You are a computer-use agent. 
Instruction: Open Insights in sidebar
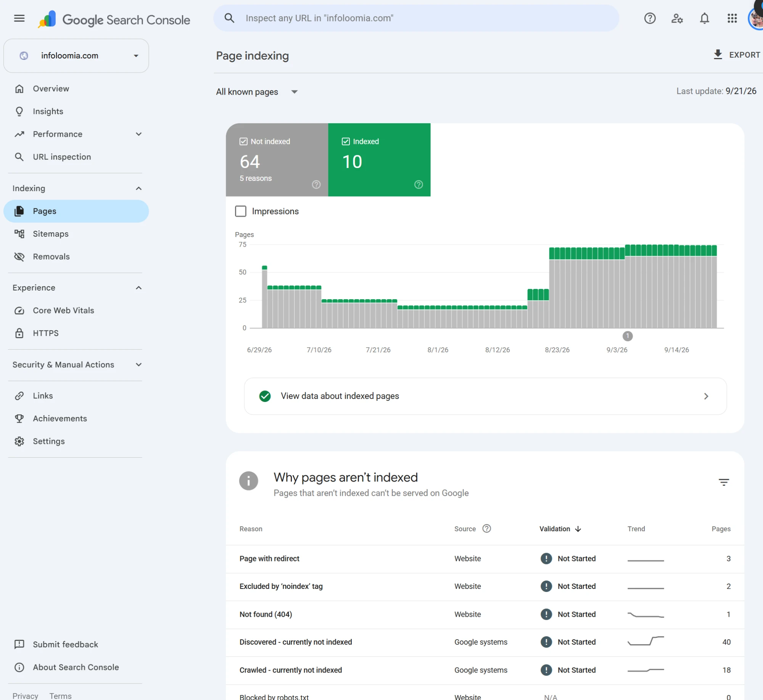(76, 111)
